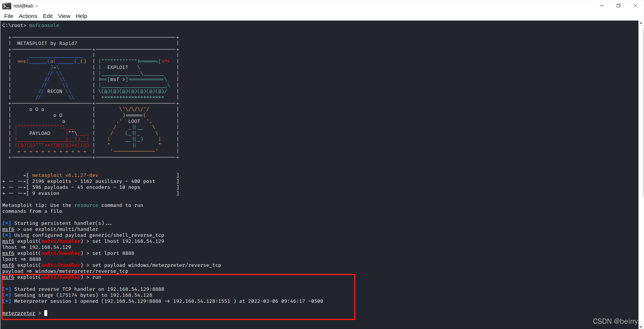Click the scrollbar up arrow
This screenshot has height=329, width=644.
(641, 23)
